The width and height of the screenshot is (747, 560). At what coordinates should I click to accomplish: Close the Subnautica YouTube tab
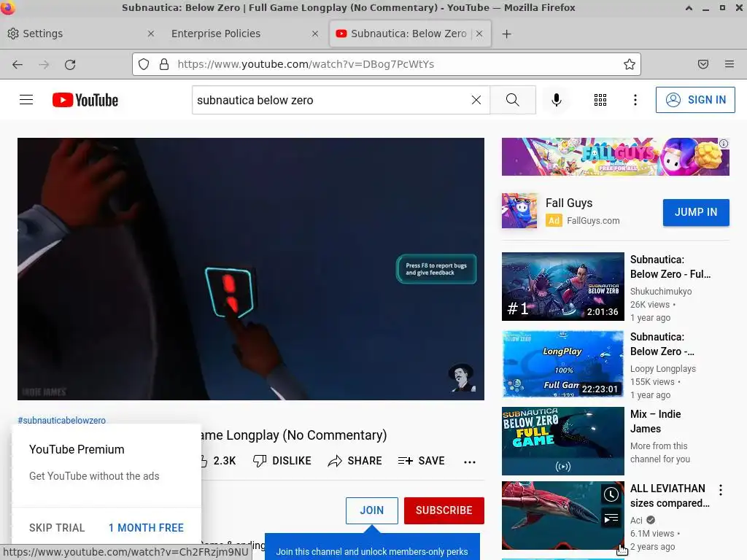point(479,34)
